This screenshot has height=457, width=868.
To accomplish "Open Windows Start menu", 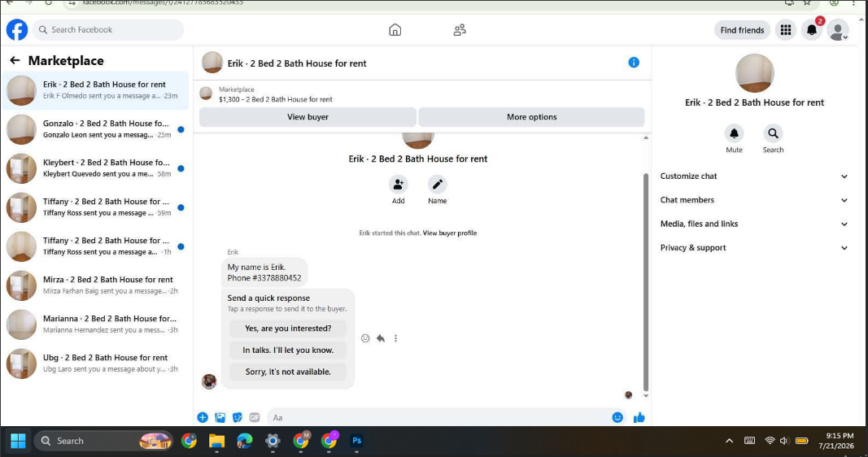I will click(x=18, y=441).
